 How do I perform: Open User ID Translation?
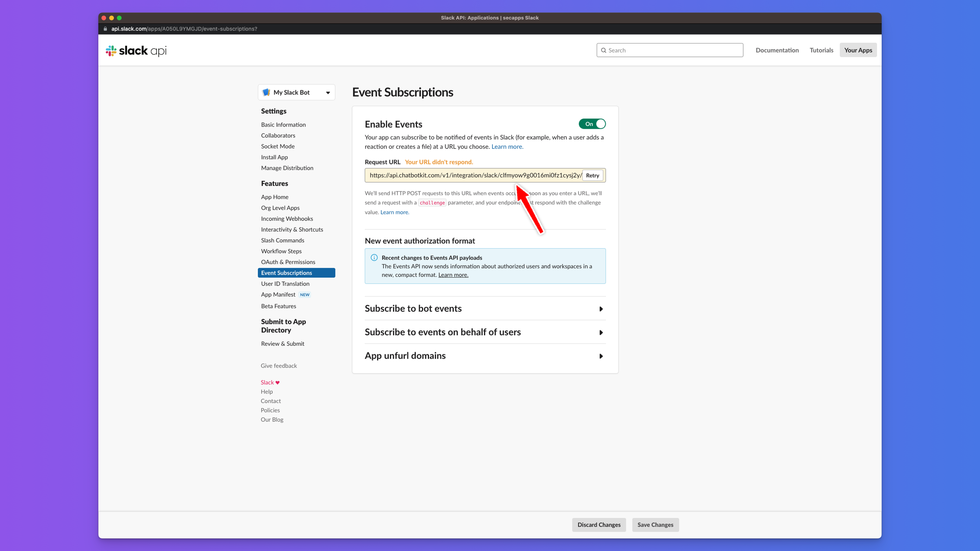point(285,284)
